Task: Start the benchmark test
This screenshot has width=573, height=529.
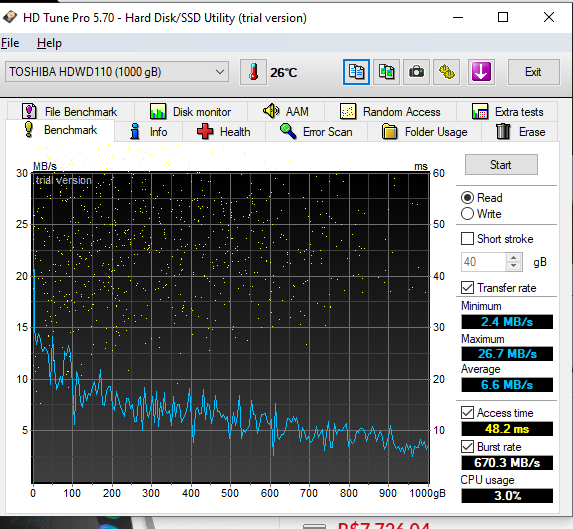Action: pyautogui.click(x=501, y=165)
